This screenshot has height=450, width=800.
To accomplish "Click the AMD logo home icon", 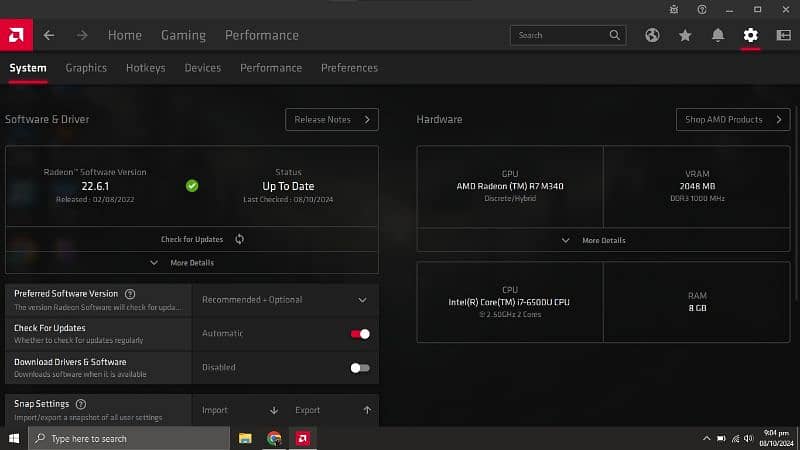I will click(x=18, y=35).
